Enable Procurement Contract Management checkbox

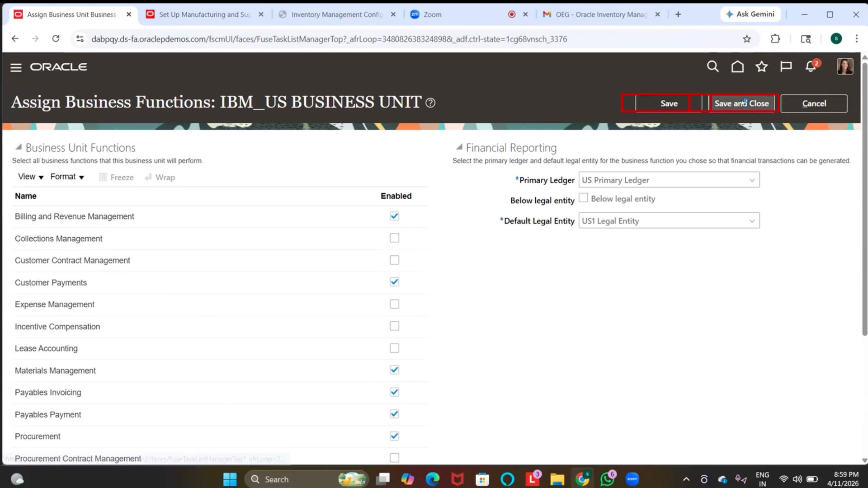[394, 458]
